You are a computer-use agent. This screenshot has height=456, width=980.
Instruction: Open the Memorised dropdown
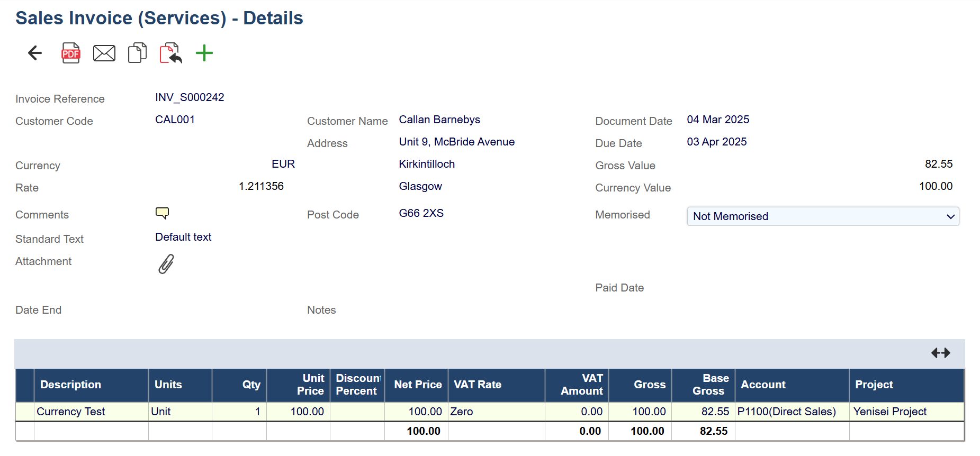(x=822, y=216)
